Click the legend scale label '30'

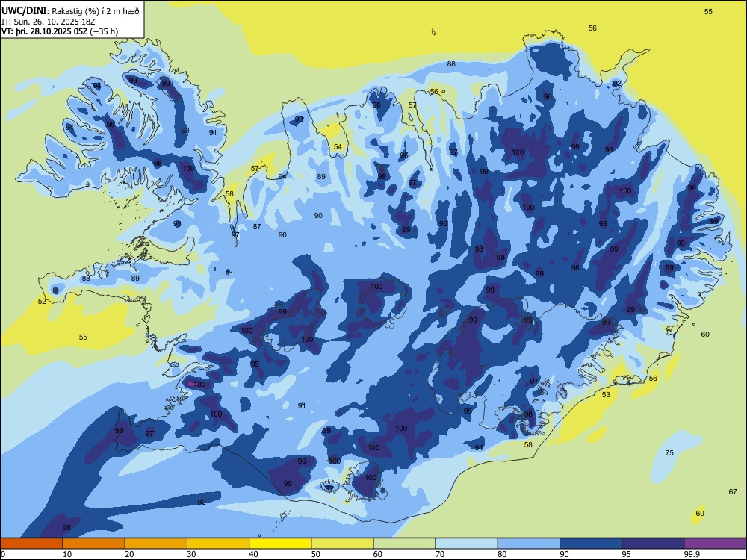(191, 554)
